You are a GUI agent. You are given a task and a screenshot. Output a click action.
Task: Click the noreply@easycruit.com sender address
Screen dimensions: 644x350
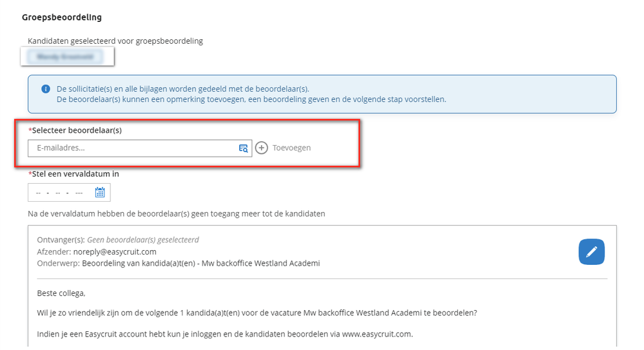point(115,252)
